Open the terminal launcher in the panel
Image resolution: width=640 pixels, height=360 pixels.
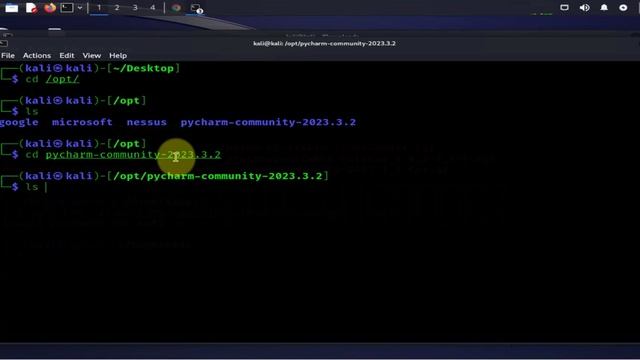pos(67,8)
